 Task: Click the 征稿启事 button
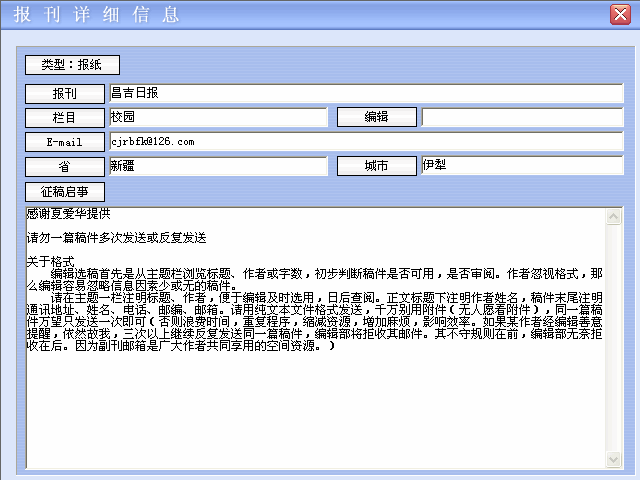(65, 191)
